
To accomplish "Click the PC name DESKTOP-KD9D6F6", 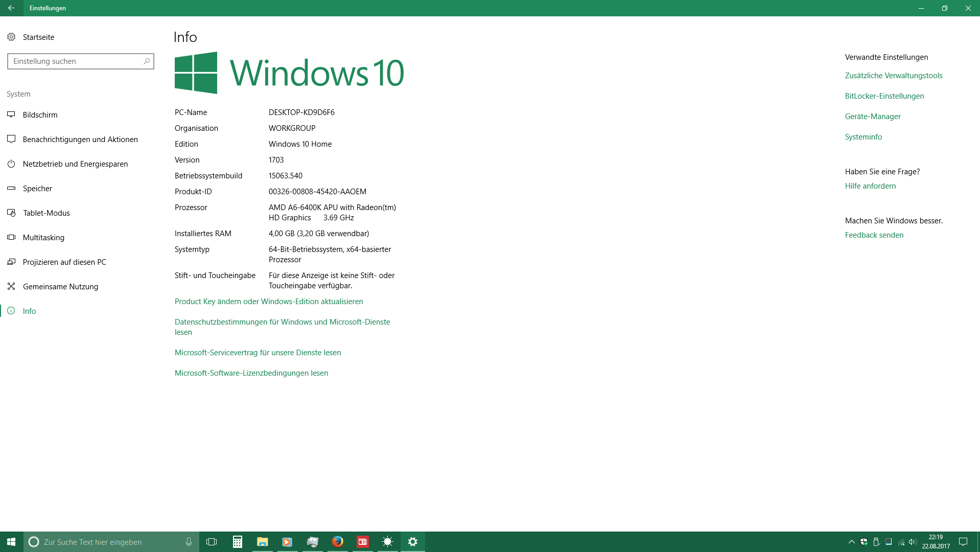I will click(301, 112).
